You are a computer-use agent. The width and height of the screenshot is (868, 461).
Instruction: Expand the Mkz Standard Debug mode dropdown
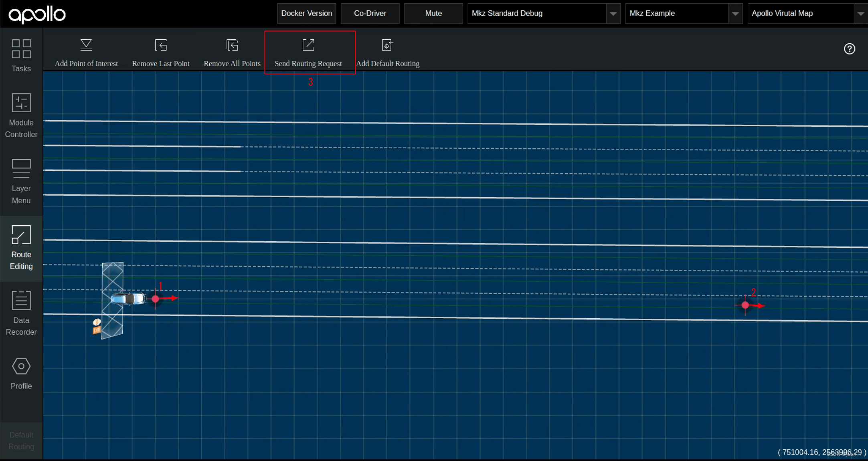pos(613,14)
